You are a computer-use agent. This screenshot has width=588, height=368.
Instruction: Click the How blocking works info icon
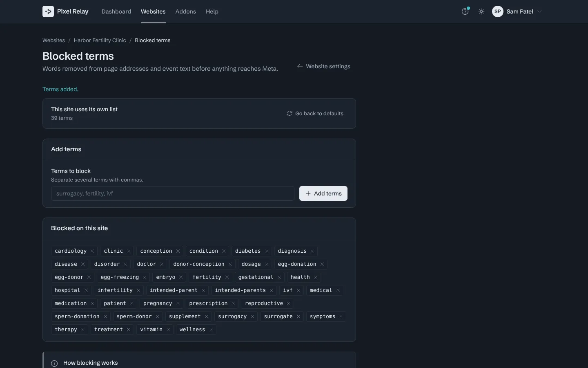(54, 364)
